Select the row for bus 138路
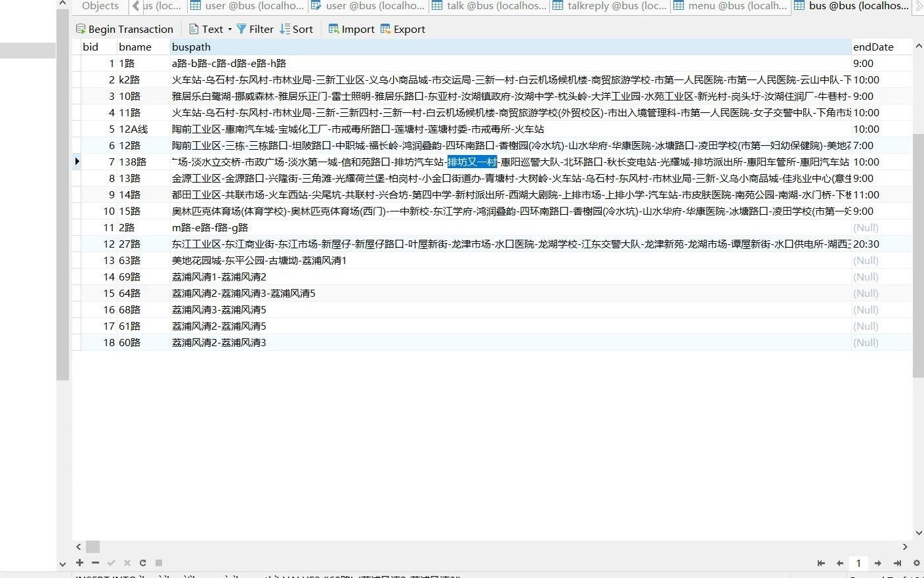 click(131, 162)
